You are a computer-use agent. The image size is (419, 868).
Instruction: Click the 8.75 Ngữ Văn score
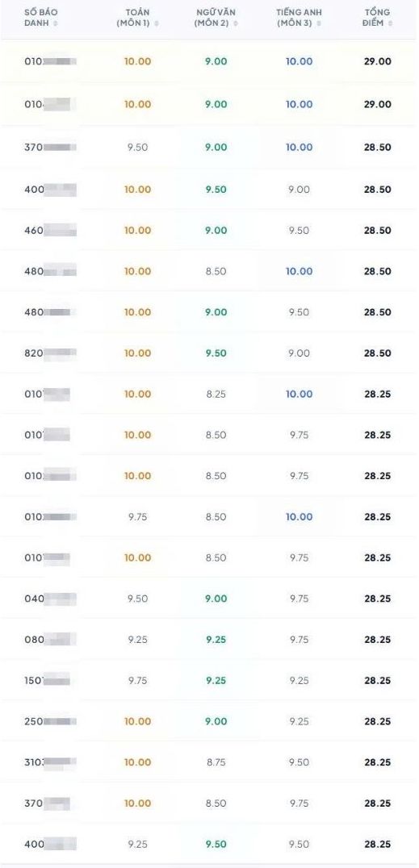click(x=216, y=762)
